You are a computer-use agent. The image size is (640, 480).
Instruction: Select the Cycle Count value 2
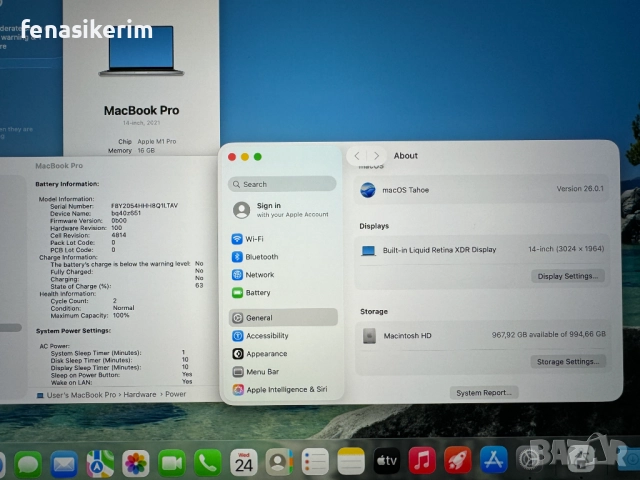115,300
